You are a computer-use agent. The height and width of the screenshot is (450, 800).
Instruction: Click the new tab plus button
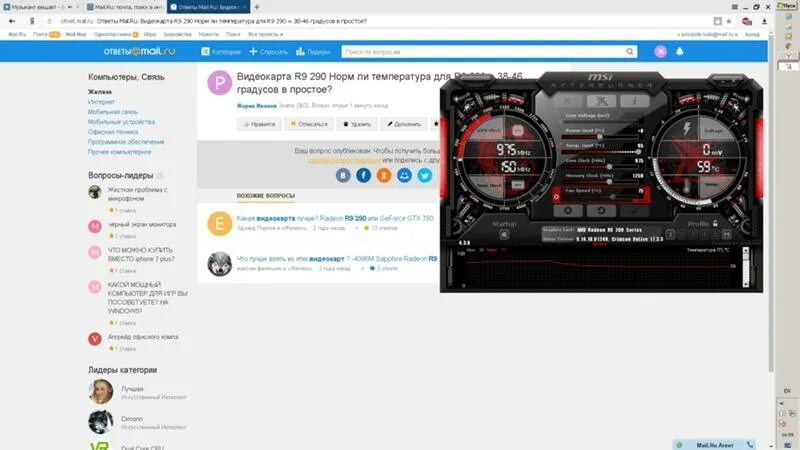257,7
